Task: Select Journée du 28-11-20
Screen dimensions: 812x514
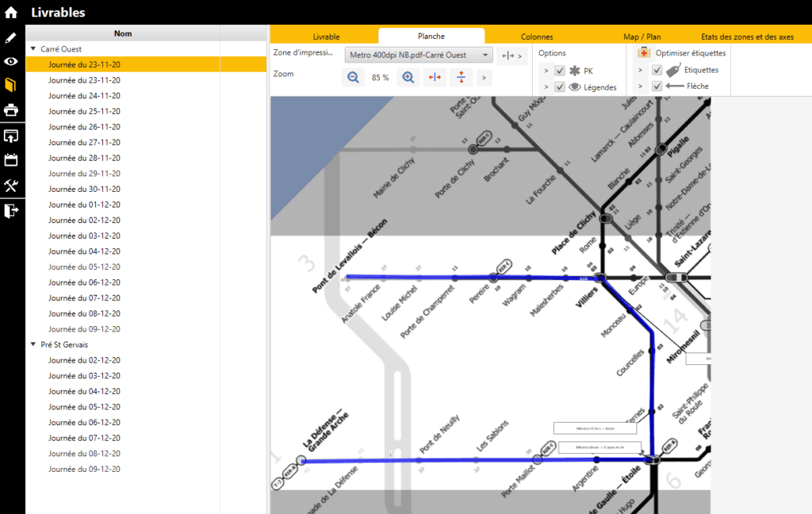Action: coord(84,158)
